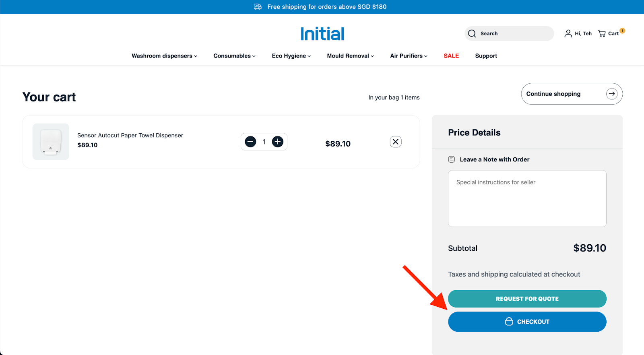Click the Price Details heading
The height and width of the screenshot is (355, 644).
pyautogui.click(x=474, y=132)
